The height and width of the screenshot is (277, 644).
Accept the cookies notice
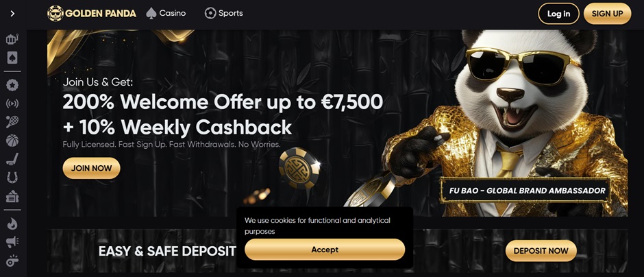(325, 250)
